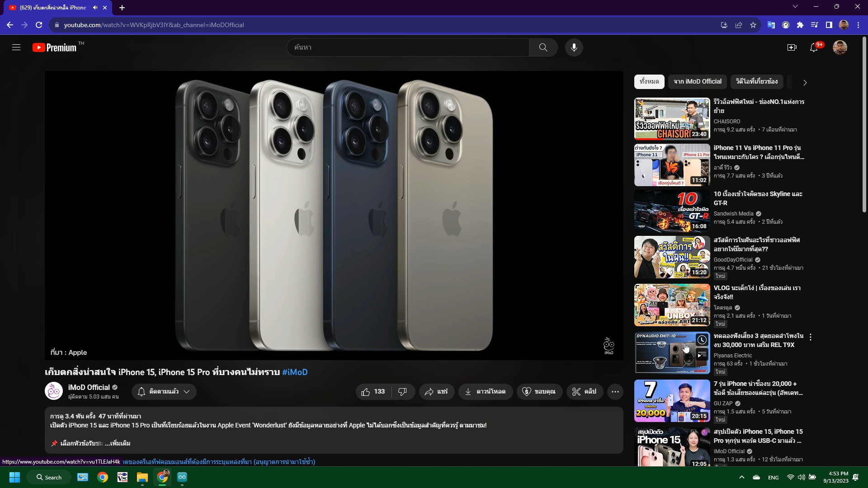Click the search magnifier button
This screenshot has width=868, height=488.
(543, 47)
